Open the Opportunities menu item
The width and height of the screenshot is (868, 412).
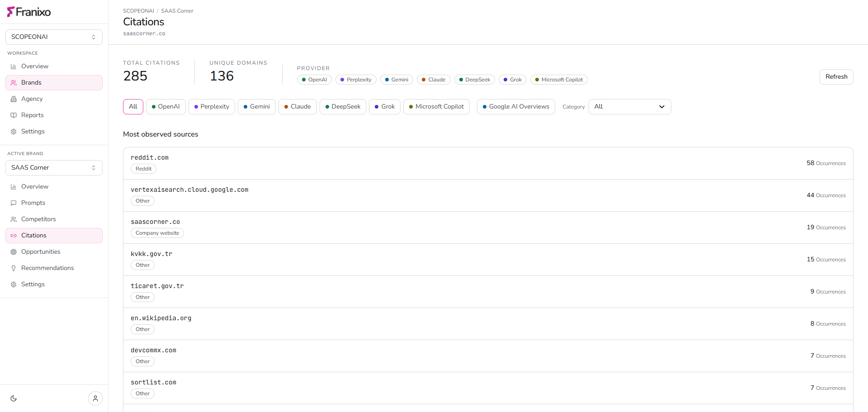[x=54, y=252]
